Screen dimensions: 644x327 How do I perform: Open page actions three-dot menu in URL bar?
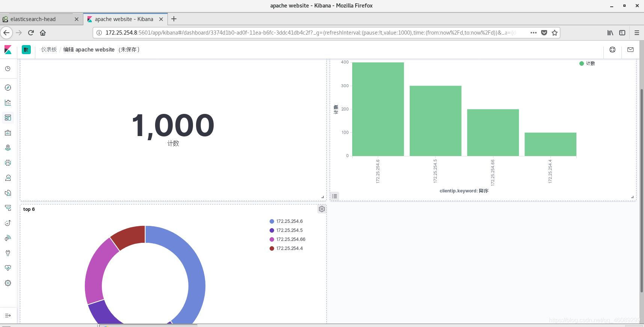pyautogui.click(x=533, y=33)
